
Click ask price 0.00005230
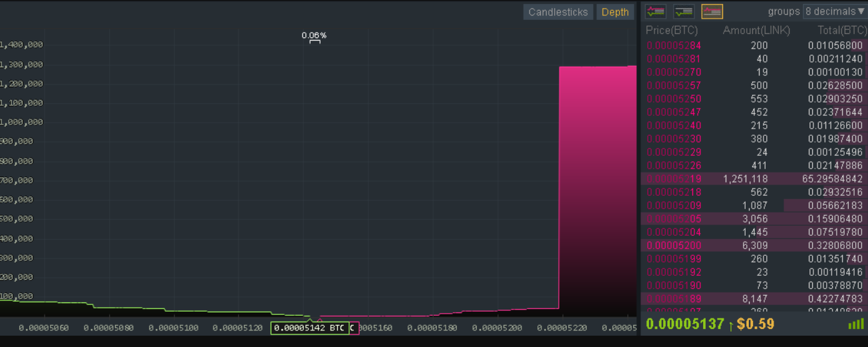click(x=674, y=139)
